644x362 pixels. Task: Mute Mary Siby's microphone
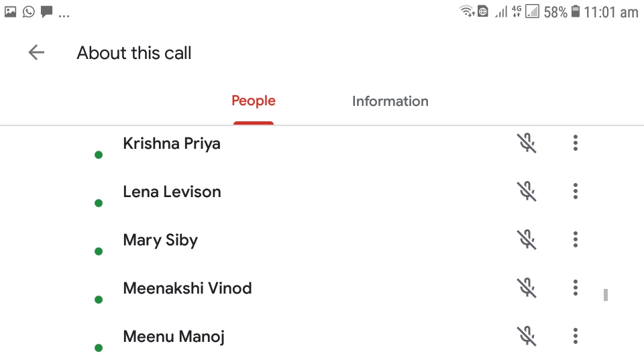[527, 240]
